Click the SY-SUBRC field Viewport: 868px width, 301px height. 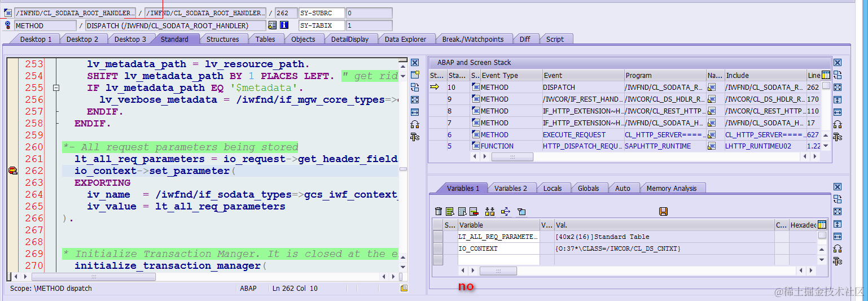(322, 13)
